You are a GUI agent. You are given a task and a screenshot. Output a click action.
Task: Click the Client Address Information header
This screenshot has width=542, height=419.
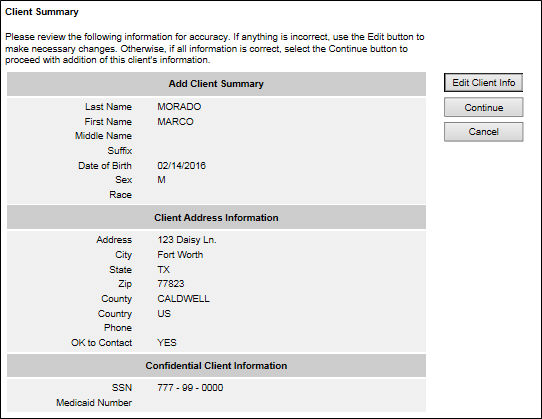pos(216,218)
